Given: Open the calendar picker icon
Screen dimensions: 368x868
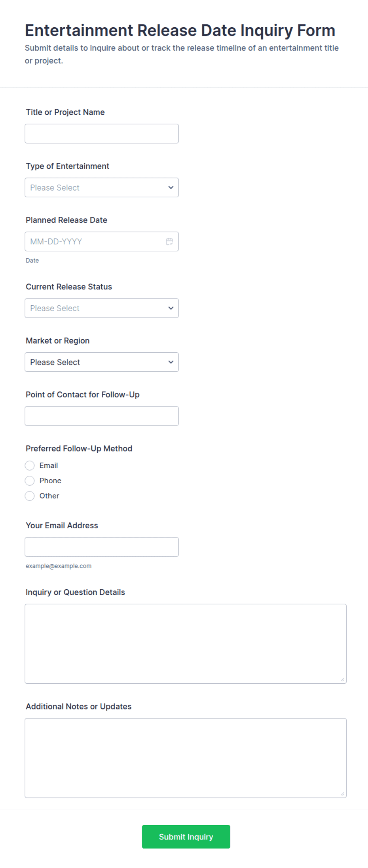Looking at the screenshot, I should (169, 242).
